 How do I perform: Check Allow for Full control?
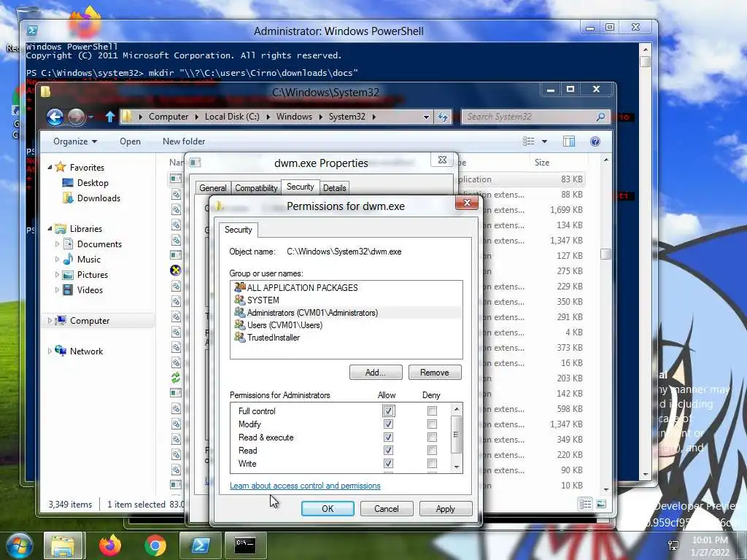click(388, 411)
